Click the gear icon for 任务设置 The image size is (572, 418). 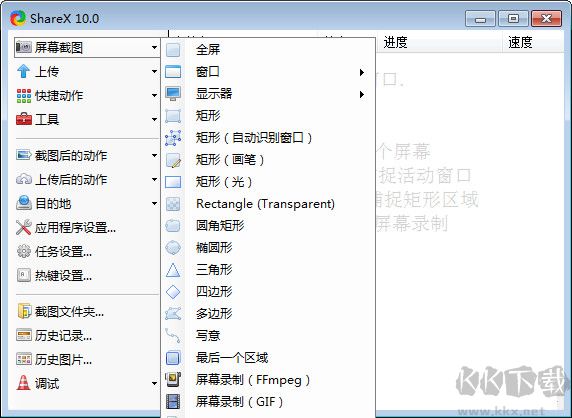click(24, 251)
